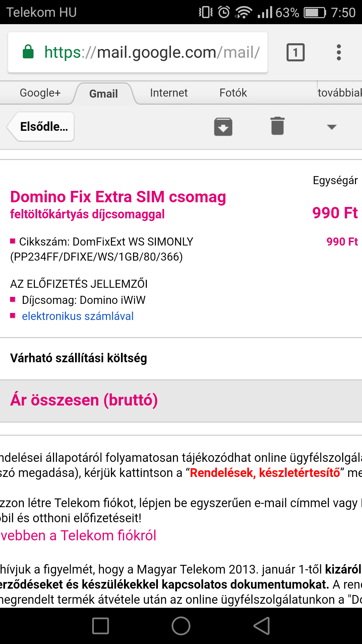362x644 pixels.
Task: Tap the mail.google.com address bar
Action: pos(138,52)
